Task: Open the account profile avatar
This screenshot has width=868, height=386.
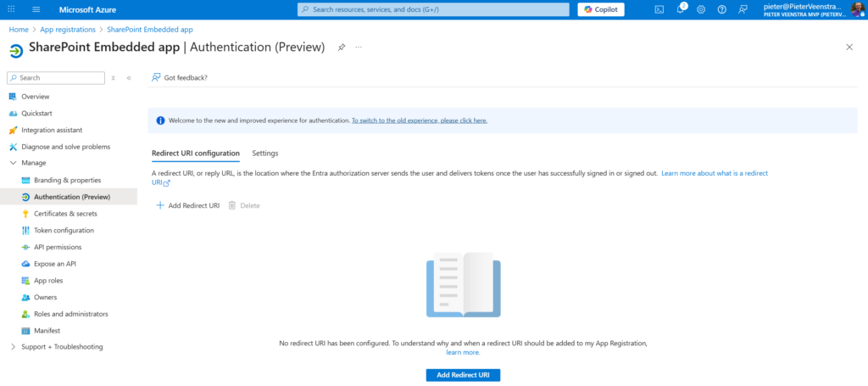Action: click(x=859, y=9)
